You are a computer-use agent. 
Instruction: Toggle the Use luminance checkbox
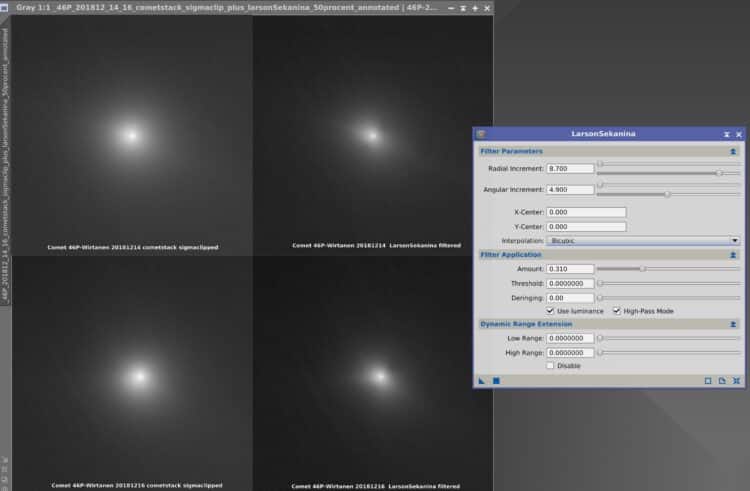[x=550, y=311]
